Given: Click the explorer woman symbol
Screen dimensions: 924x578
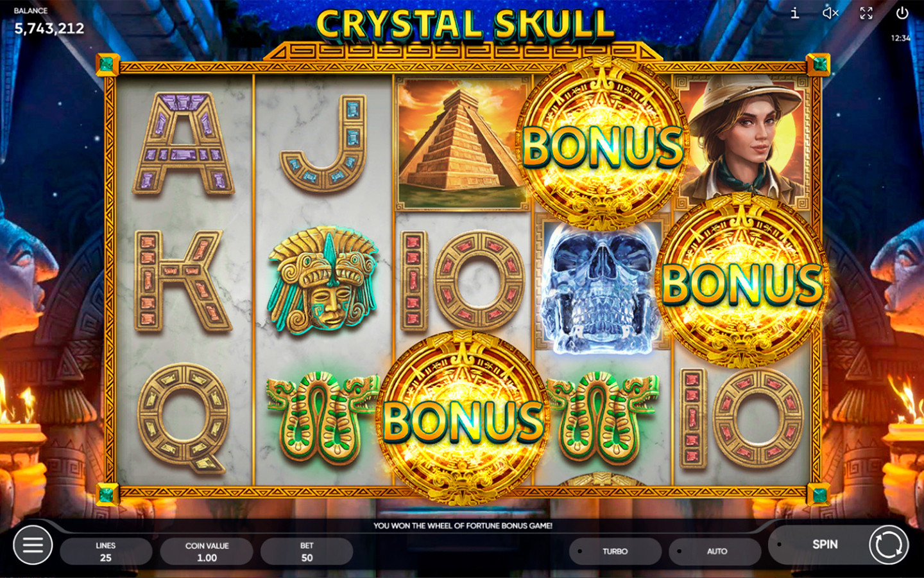Looking at the screenshot, I should tap(742, 136).
